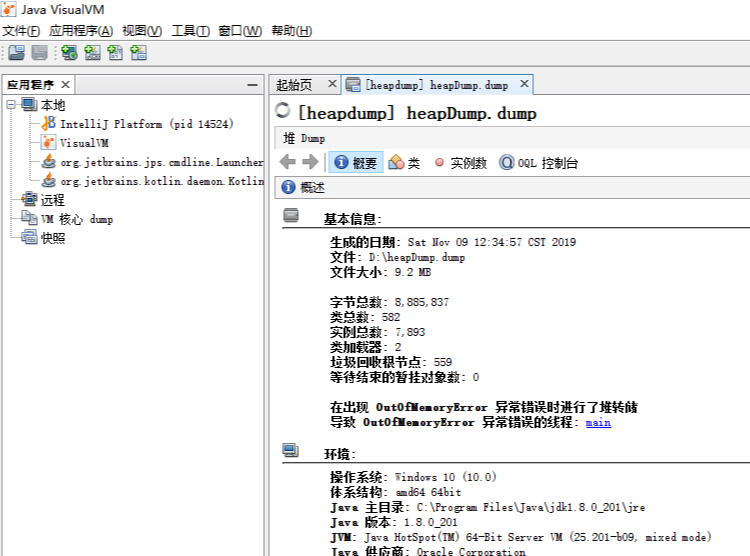Close the 应用程序 panel

coord(66,85)
